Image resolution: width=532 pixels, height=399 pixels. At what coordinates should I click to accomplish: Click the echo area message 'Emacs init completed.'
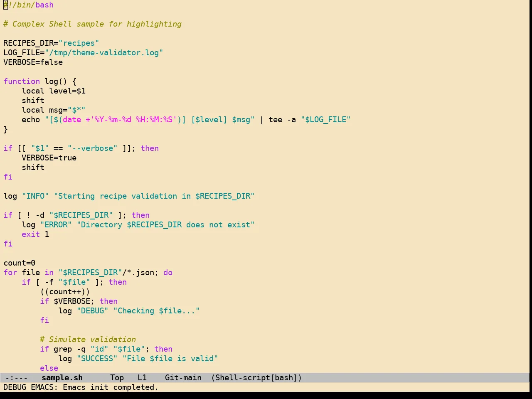(111, 387)
